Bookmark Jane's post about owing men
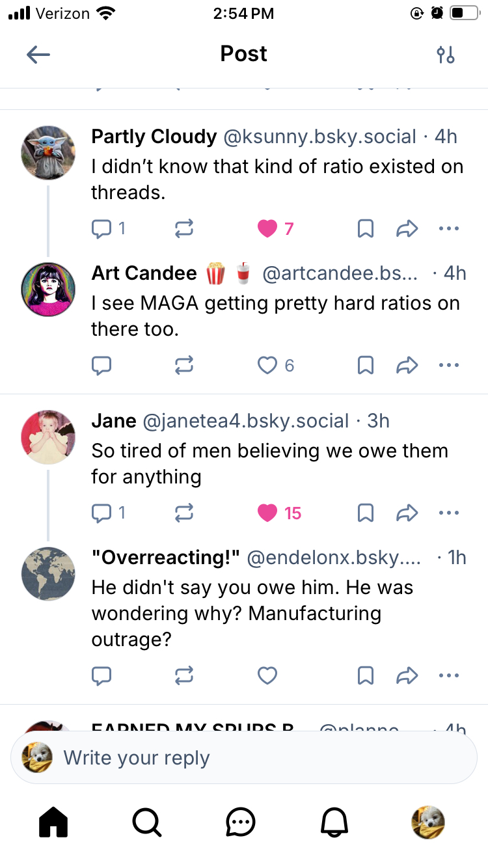 (366, 513)
